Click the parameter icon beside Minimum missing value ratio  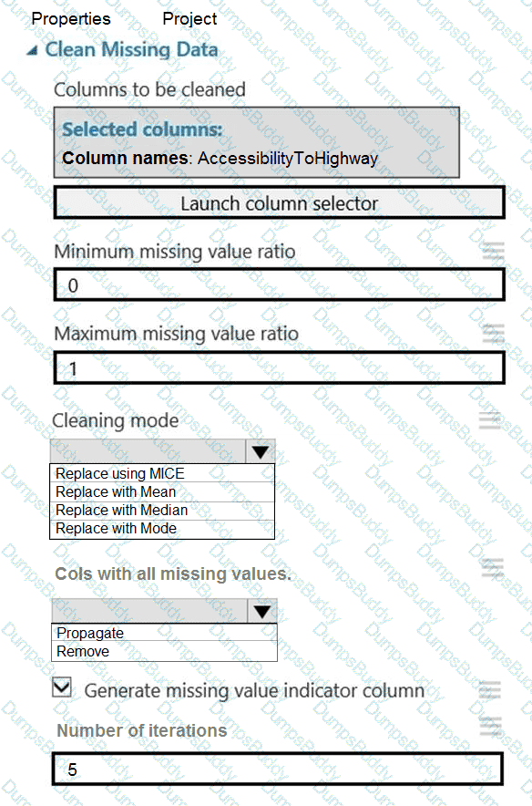493,251
